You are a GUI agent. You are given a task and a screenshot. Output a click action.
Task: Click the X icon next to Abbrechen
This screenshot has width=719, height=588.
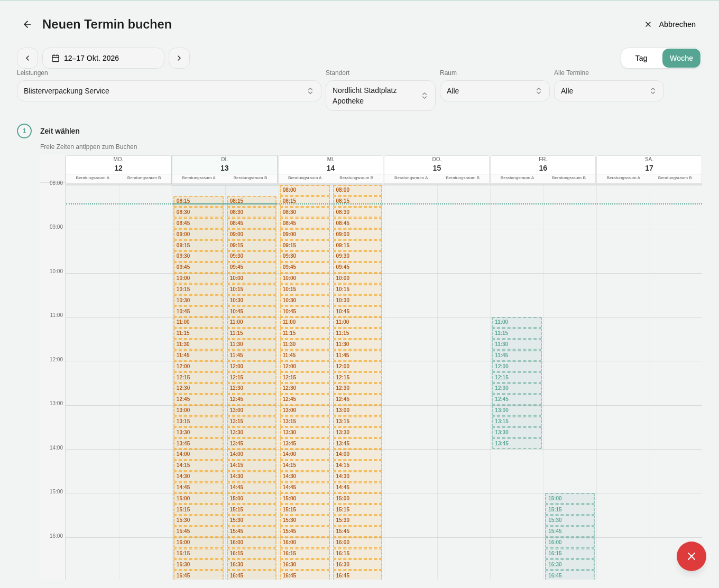(x=648, y=24)
